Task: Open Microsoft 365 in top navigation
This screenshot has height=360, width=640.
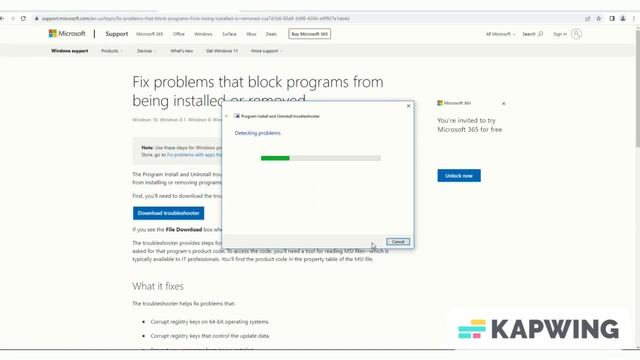Action: (x=149, y=34)
